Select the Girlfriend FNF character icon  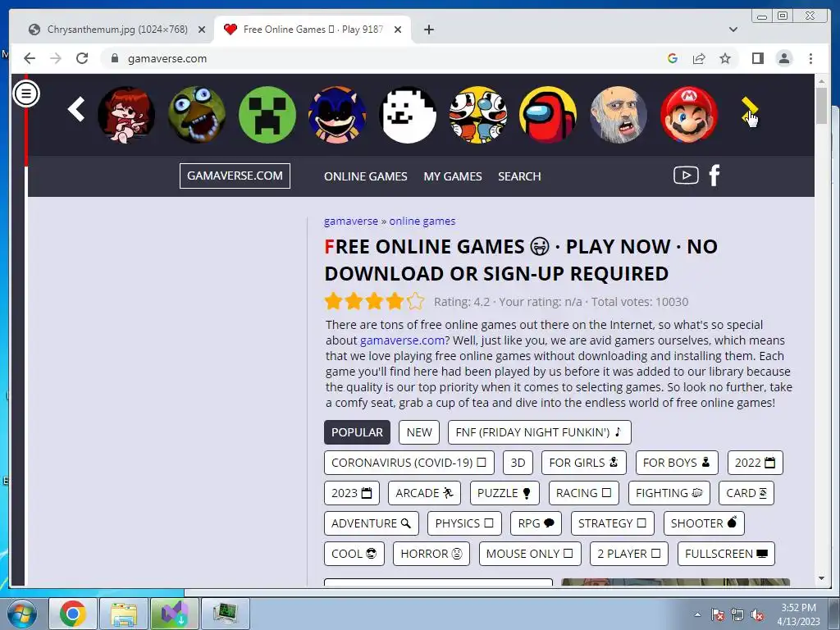click(126, 115)
